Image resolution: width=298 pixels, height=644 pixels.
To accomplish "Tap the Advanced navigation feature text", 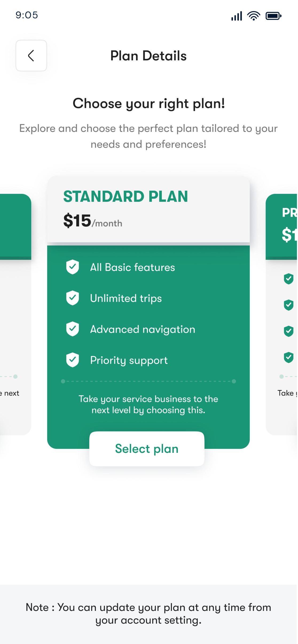I will (x=143, y=329).
